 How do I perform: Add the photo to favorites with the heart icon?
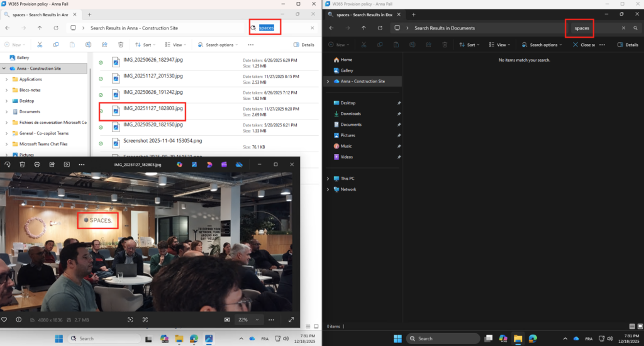[x=4, y=320]
